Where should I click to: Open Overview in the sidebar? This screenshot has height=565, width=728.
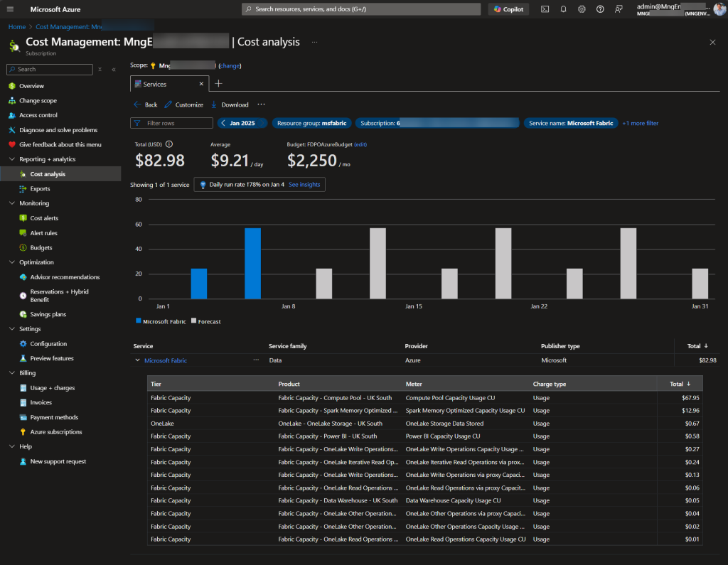(x=31, y=86)
